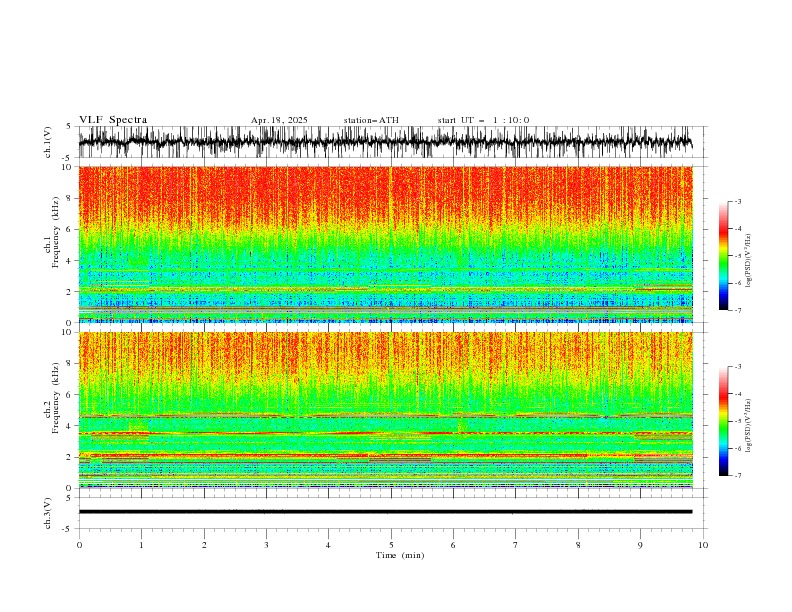Click the 'start UT = 1:10:0' text

pyautogui.click(x=483, y=120)
